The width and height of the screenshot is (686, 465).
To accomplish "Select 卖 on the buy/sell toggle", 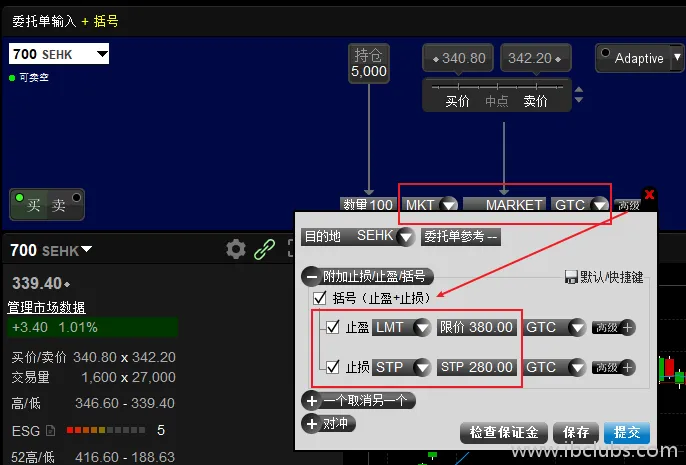I will point(60,205).
